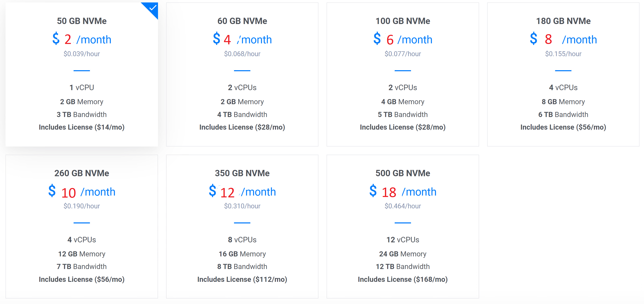Choose the 60 GB NVMe plan card
Viewport: 644px width, 304px height.
tap(242, 74)
